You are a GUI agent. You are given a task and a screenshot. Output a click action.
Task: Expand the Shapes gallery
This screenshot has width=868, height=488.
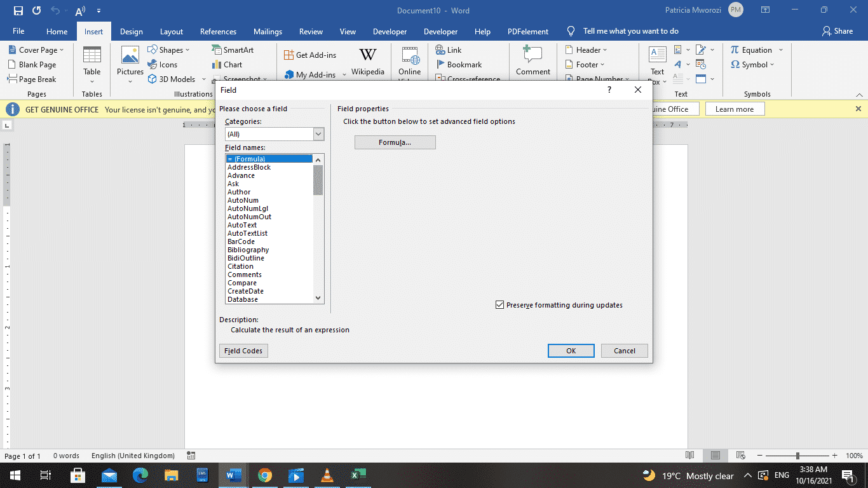pos(169,50)
